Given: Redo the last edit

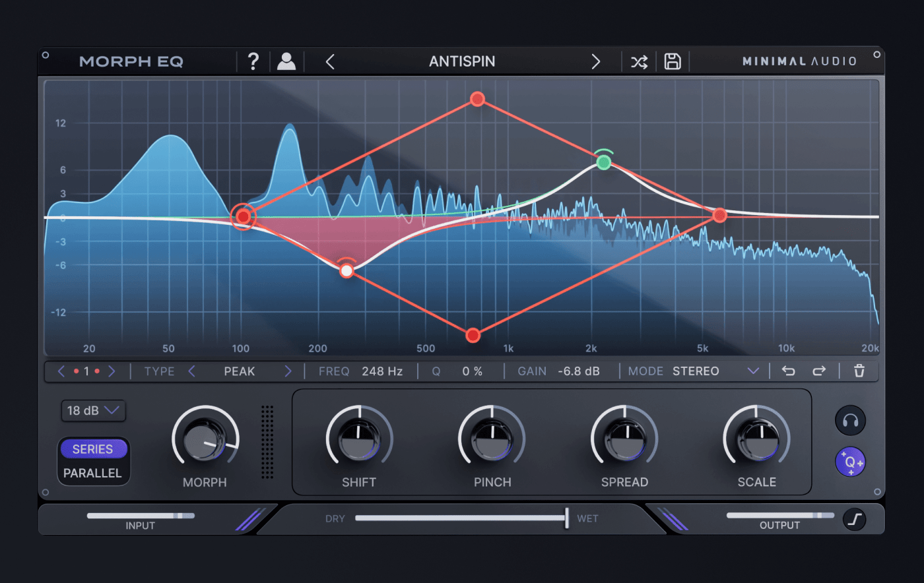Looking at the screenshot, I should pyautogui.click(x=819, y=371).
